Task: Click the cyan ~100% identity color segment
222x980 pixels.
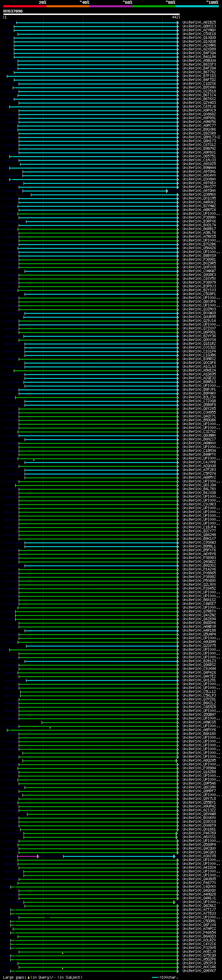Action: click(x=197, y=6)
